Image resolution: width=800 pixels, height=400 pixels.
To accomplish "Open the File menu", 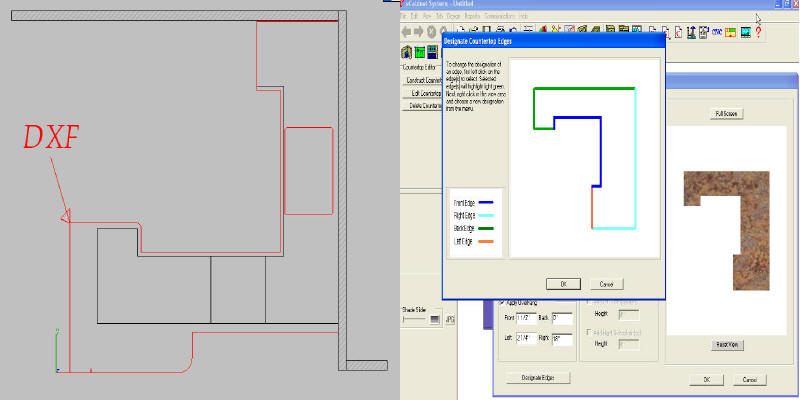I will click(x=403, y=16).
